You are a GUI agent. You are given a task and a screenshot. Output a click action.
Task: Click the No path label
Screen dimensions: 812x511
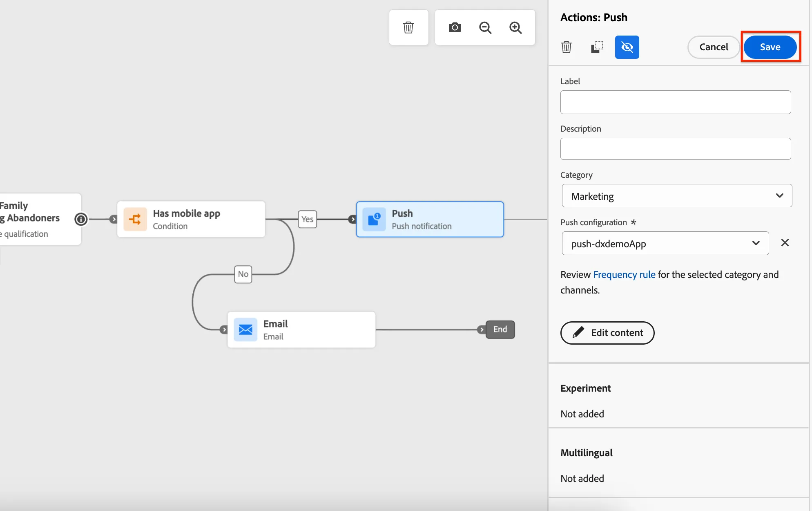(243, 274)
